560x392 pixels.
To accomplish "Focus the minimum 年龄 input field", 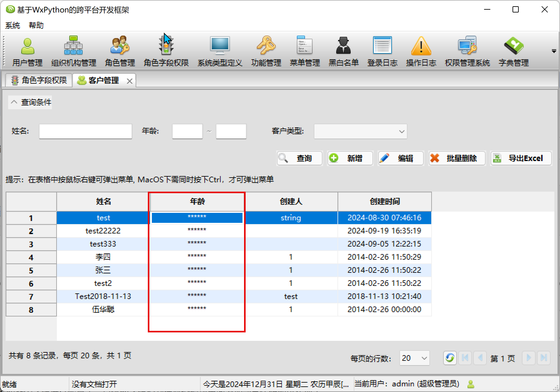I will [x=187, y=131].
